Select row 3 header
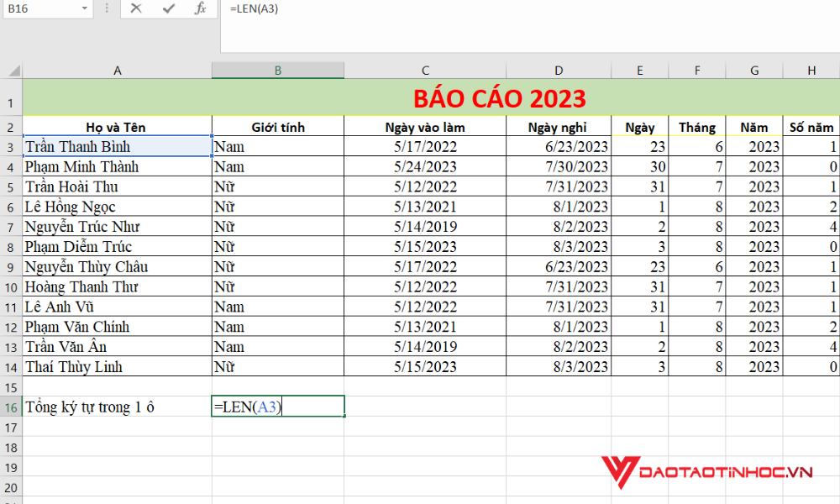840x504 pixels. tap(11, 147)
